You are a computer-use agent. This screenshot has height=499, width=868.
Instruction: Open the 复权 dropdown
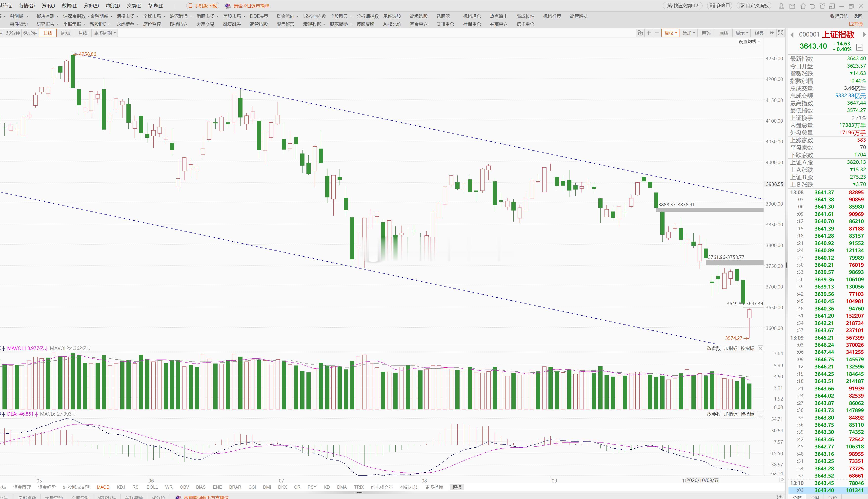tap(670, 33)
